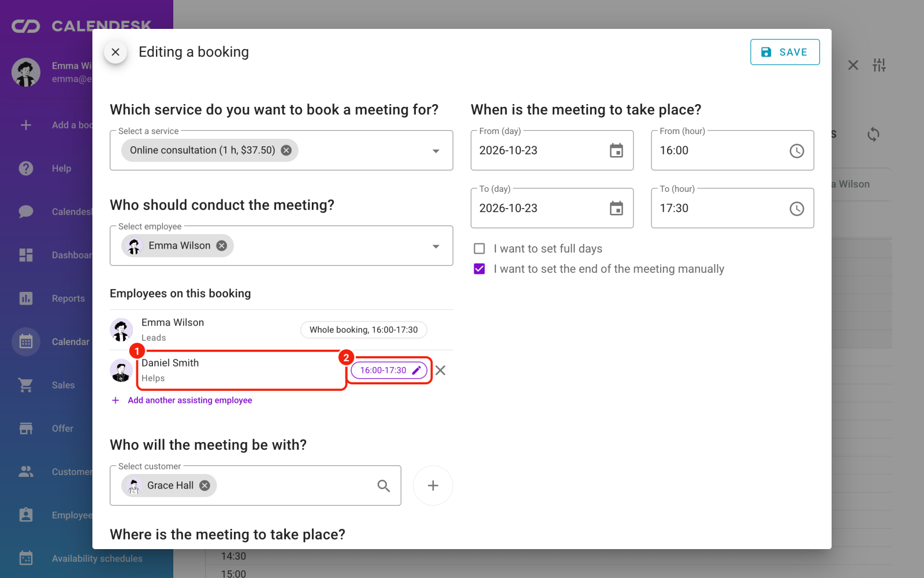Viewport: 924px width, 578px height.
Task: Open the From (hour) clock picker
Action: point(797,151)
